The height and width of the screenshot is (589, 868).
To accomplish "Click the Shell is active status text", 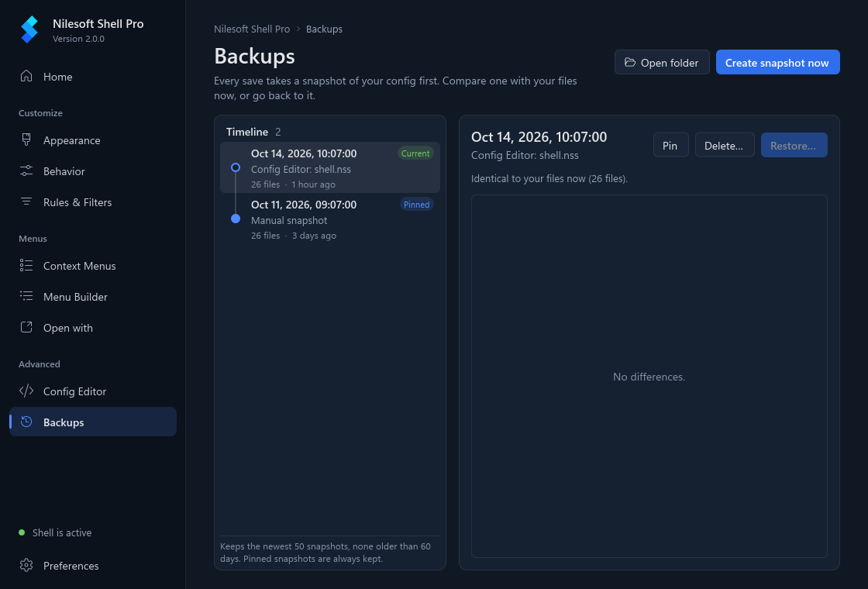I will point(62,532).
